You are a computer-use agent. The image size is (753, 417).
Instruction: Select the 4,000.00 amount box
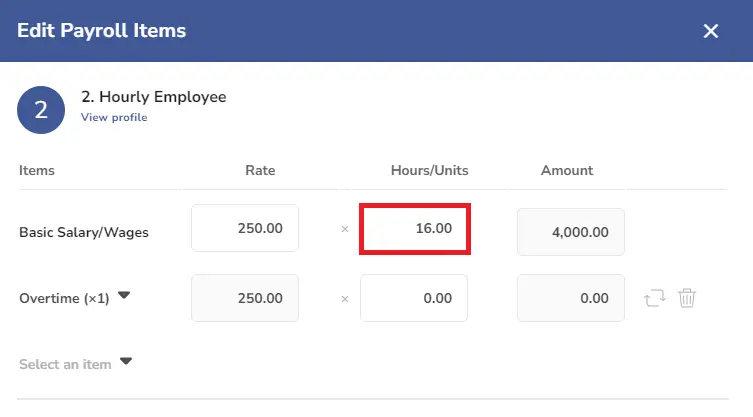571,232
